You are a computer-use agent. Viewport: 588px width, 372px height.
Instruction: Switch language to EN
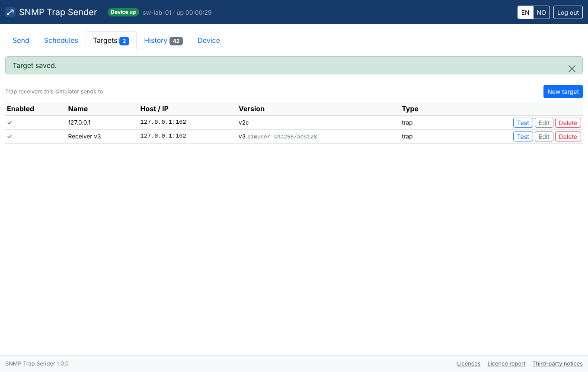(525, 13)
